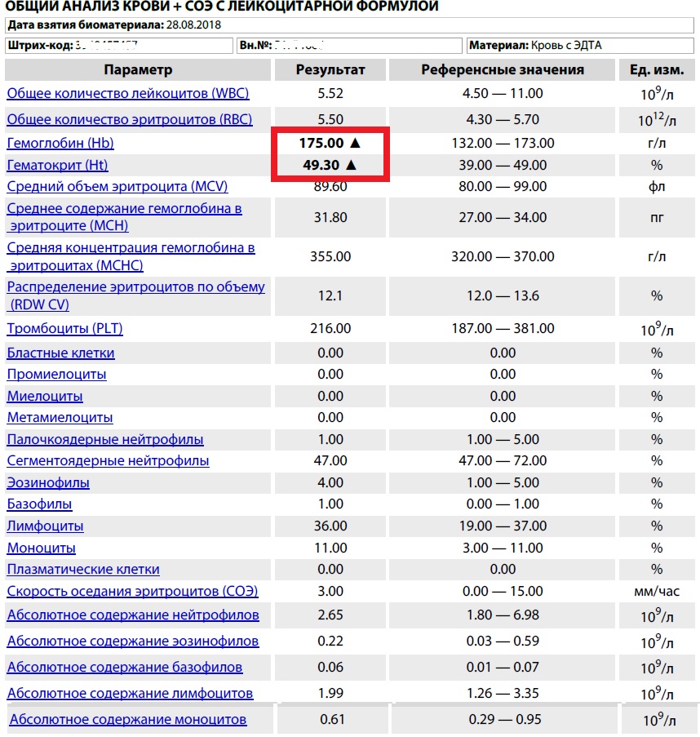Click the 'Штрих-код' field

pyautogui.click(x=119, y=45)
